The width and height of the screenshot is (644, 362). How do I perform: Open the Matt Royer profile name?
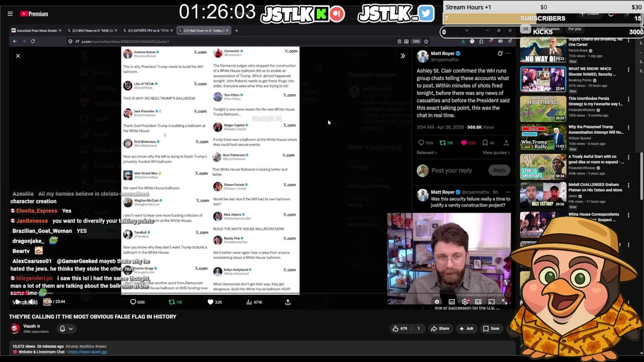(x=443, y=53)
